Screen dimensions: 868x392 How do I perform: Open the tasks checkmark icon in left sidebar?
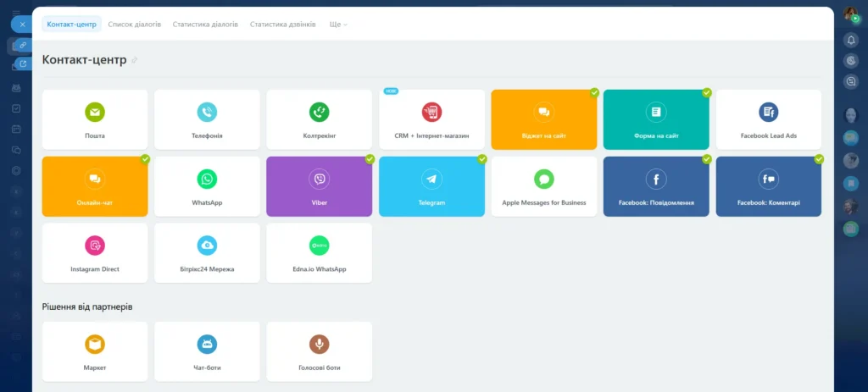[x=16, y=108]
